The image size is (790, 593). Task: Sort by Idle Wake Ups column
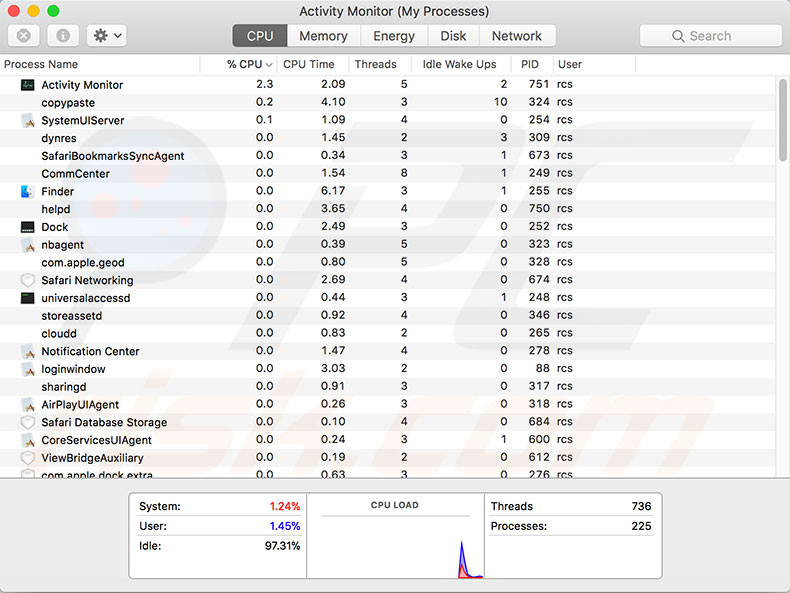pos(462,64)
